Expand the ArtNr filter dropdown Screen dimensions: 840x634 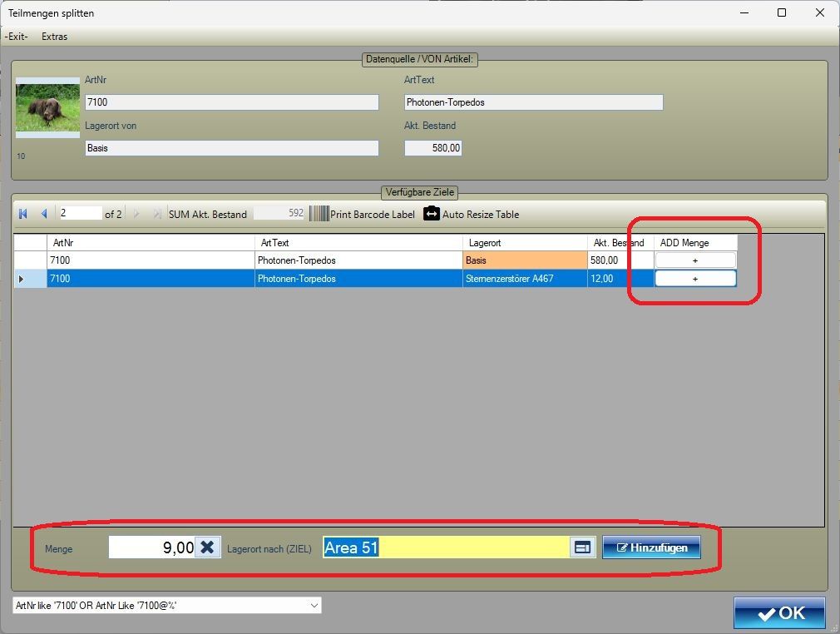(314, 606)
